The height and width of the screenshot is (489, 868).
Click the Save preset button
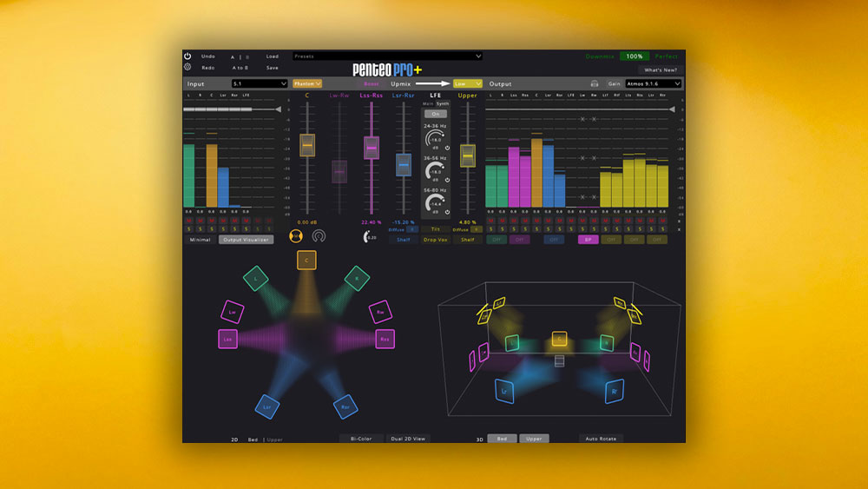[273, 68]
